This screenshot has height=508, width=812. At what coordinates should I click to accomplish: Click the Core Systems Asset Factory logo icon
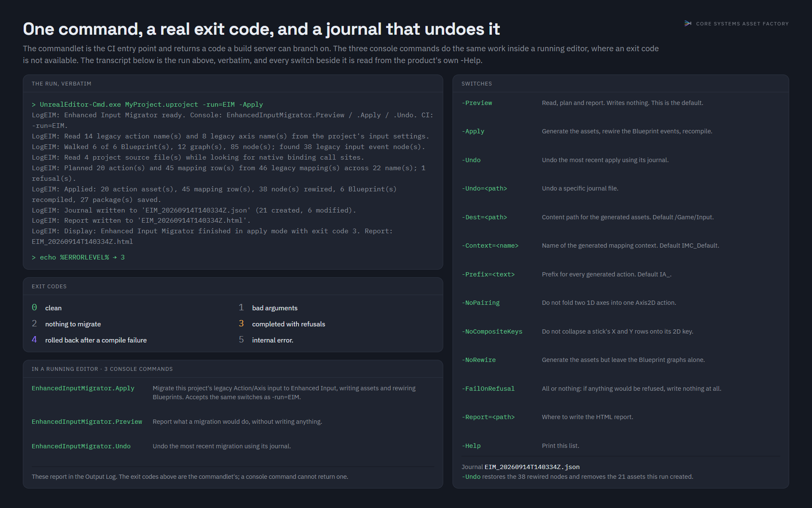point(688,24)
